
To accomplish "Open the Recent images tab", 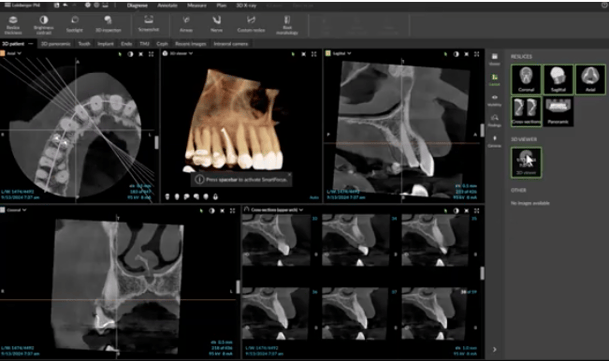I will click(190, 44).
